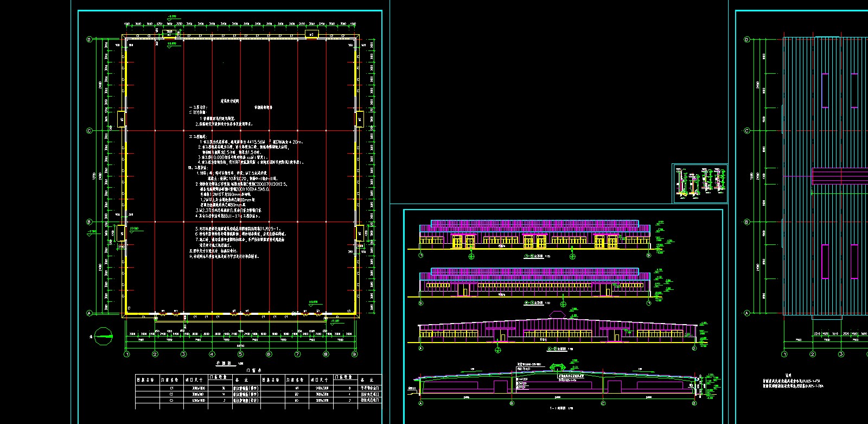
Task: Click the small detail drawing thumbnail
Action: click(700, 183)
